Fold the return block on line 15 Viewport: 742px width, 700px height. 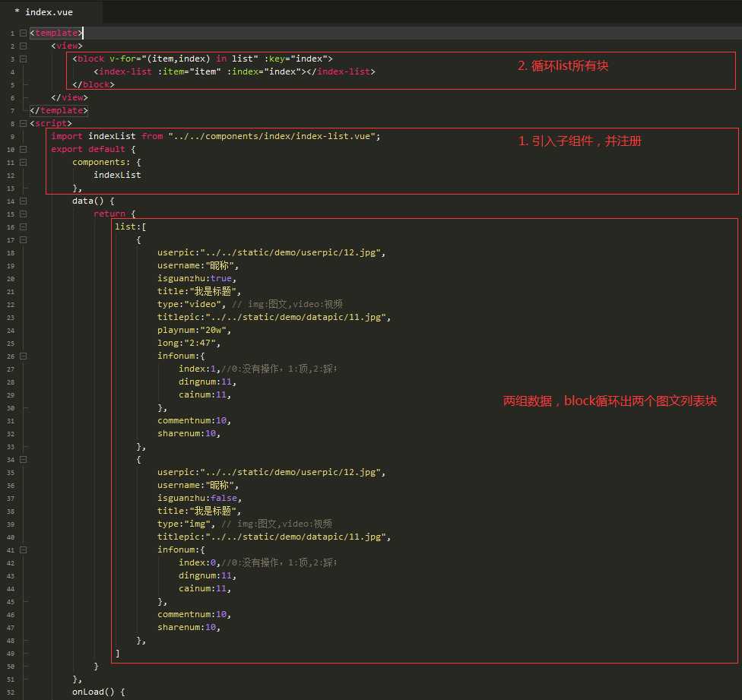click(x=23, y=214)
